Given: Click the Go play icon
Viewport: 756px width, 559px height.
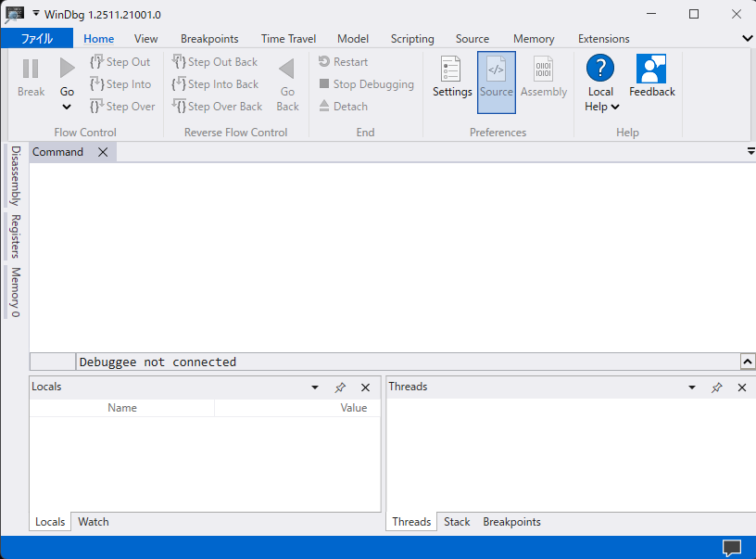Looking at the screenshot, I should [67, 69].
